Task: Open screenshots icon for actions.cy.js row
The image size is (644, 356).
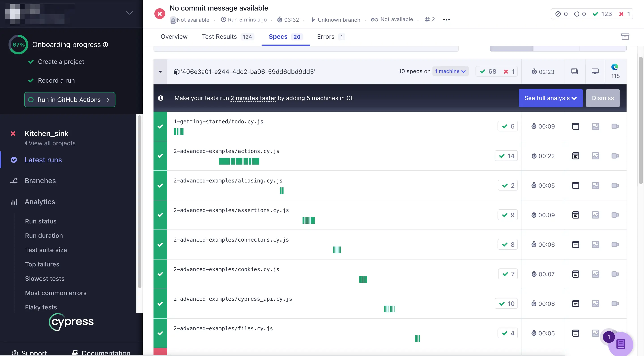Action: tap(595, 156)
